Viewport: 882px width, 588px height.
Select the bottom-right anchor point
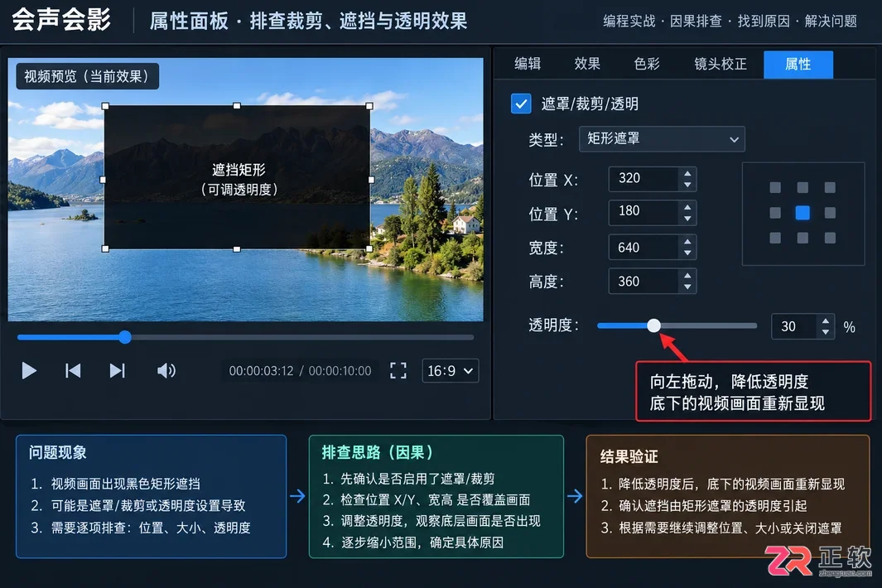click(830, 238)
